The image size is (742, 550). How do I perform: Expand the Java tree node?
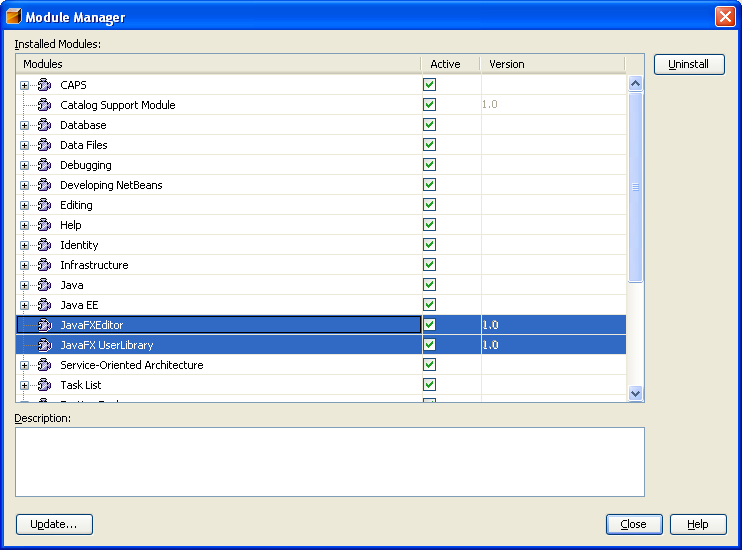point(24,285)
